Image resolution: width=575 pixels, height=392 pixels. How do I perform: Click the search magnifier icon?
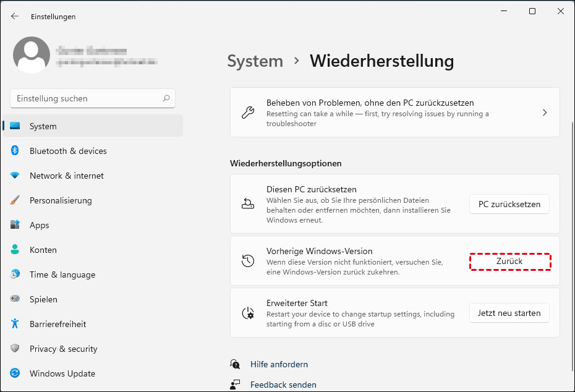[166, 98]
